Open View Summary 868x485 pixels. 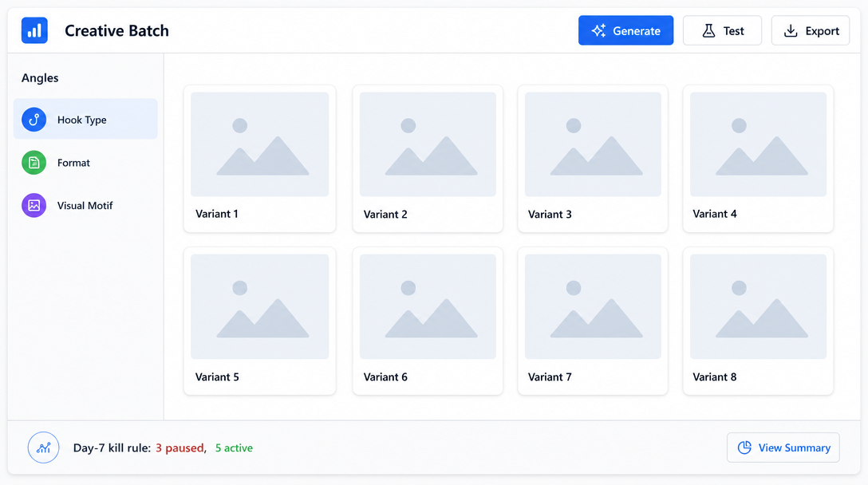783,448
